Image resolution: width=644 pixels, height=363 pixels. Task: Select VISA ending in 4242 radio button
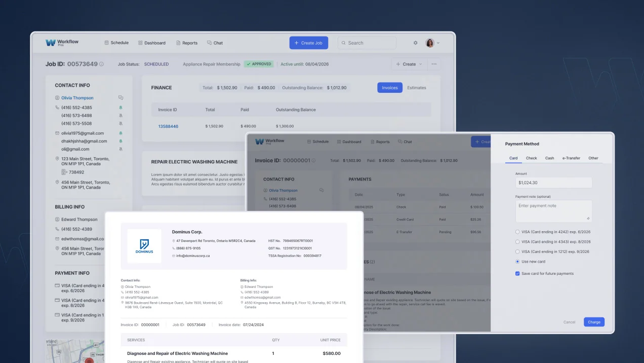coord(517,232)
